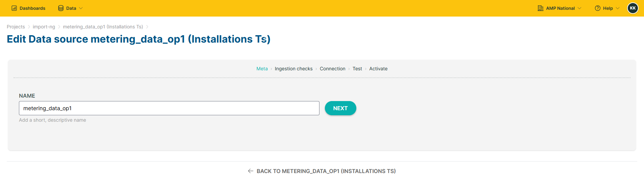This screenshot has width=644, height=193.
Task: Go to the Connection step
Action: pos(333,69)
